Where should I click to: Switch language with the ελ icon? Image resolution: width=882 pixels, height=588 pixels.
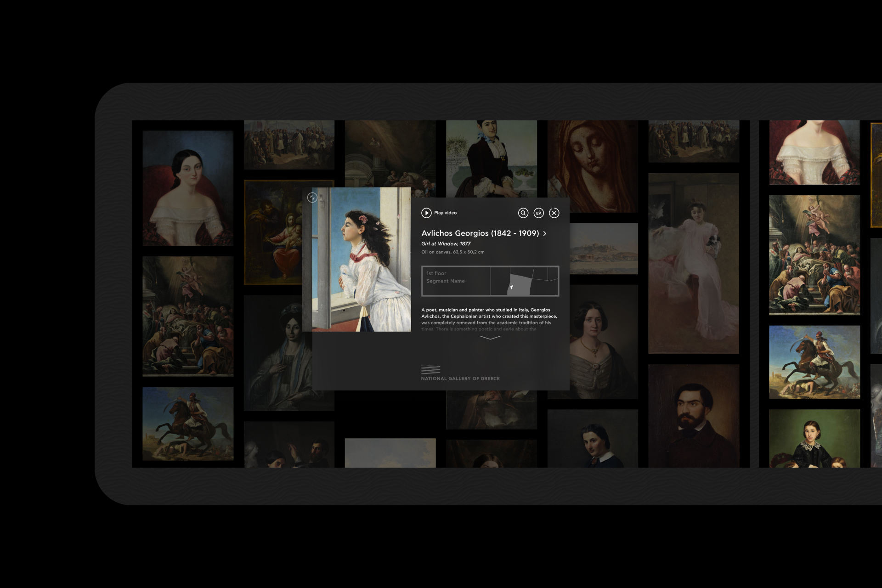tap(538, 213)
